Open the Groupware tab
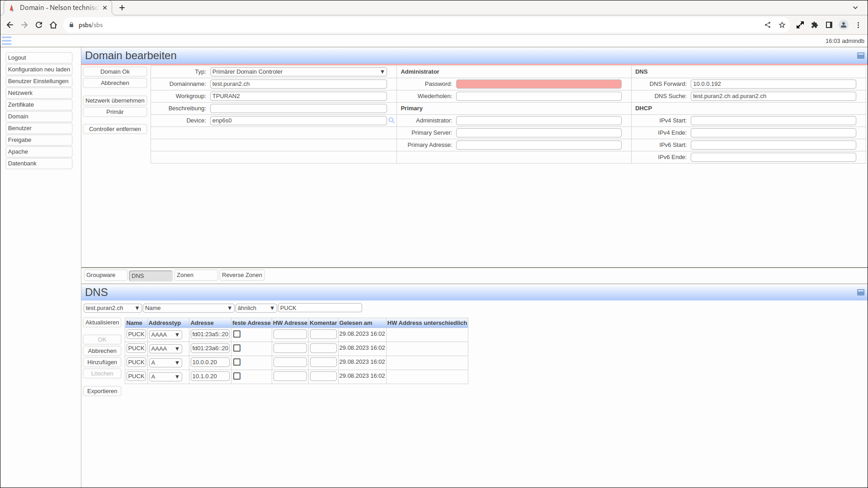Screen dimensions: 868x488 pos(105,275)
